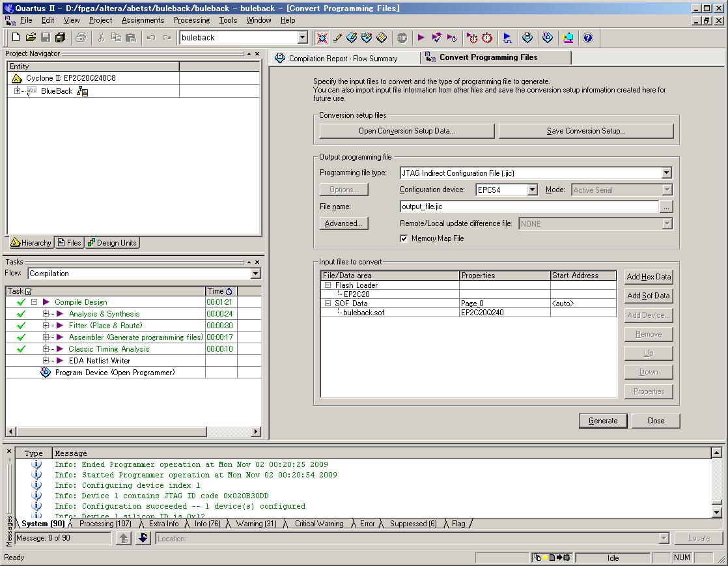Screen dimensions: 728x566
Task: Click the SOPC Builder toolbar icon
Action: (568, 38)
